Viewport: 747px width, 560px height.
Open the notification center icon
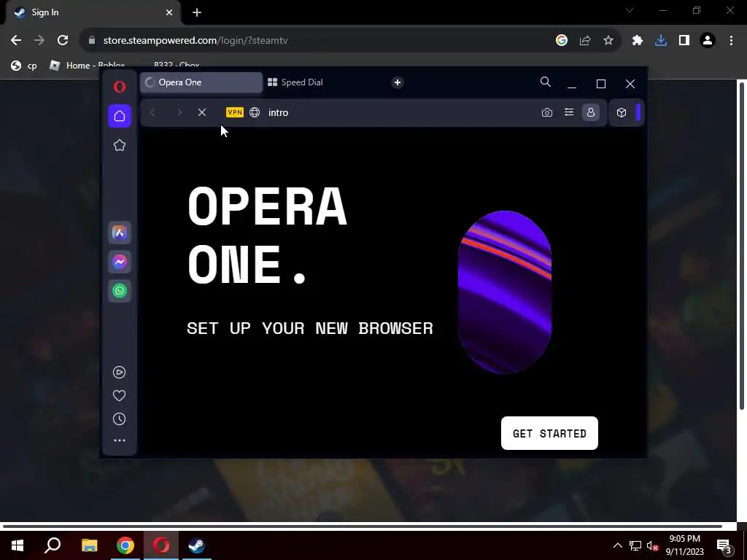pos(724,546)
